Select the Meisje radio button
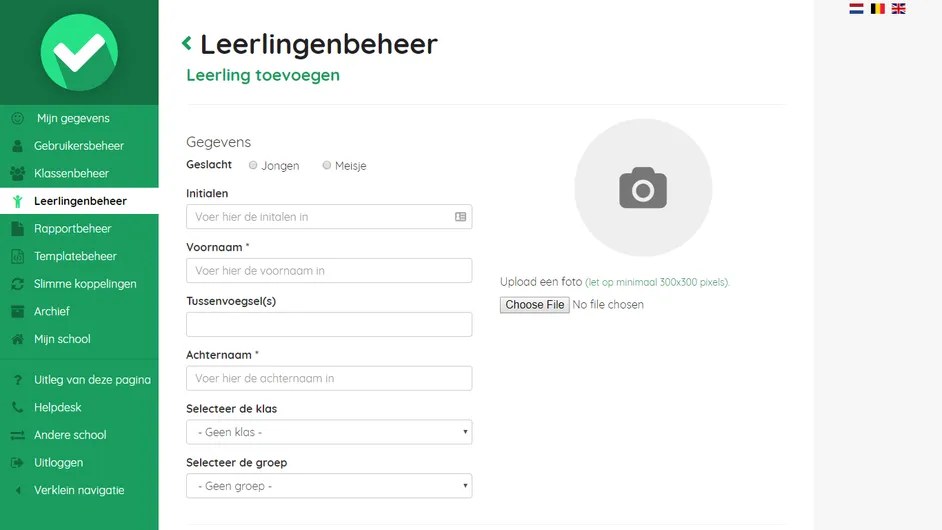Screen dimensions: 942x530 [x=327, y=165]
